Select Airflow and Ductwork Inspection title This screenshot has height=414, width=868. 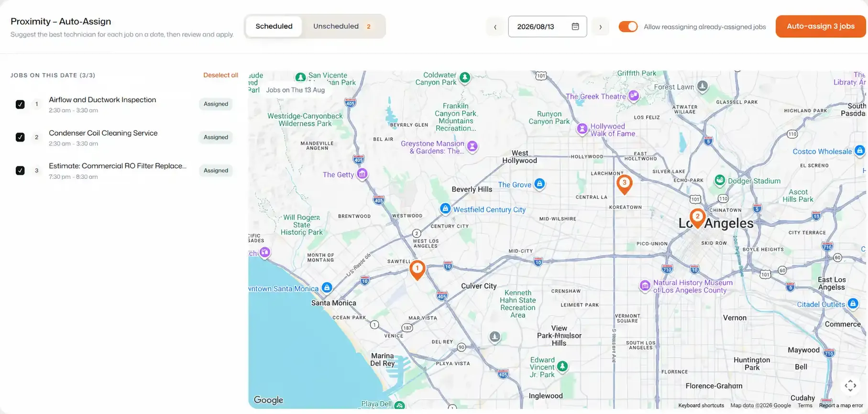(102, 99)
